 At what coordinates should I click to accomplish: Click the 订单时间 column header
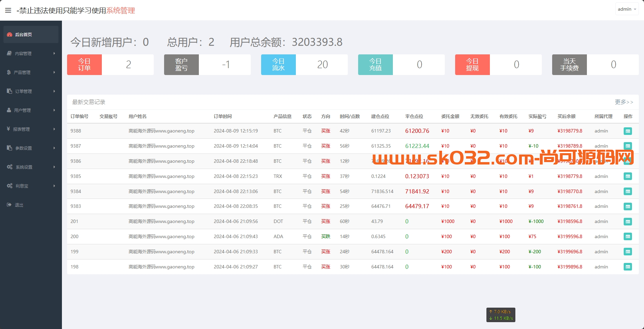pyautogui.click(x=223, y=116)
